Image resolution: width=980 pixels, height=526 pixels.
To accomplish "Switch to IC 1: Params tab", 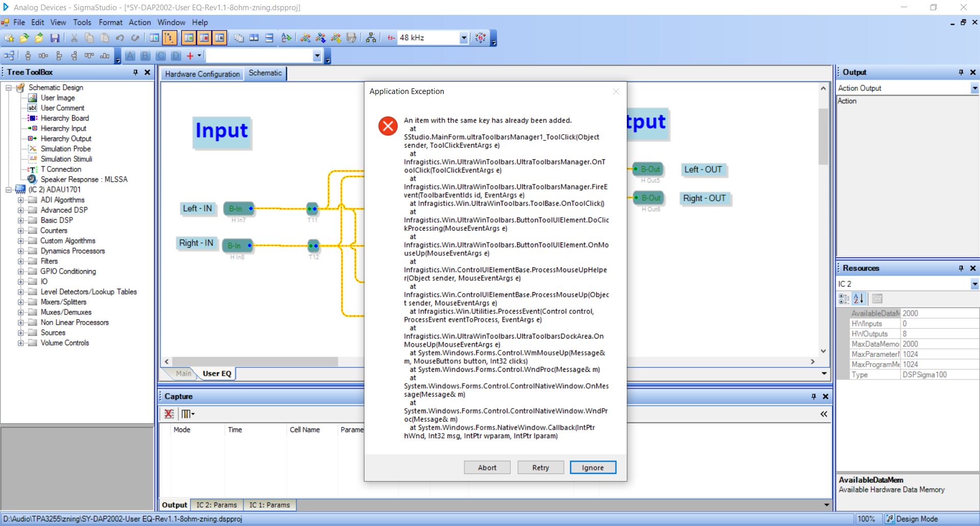I will pos(269,505).
